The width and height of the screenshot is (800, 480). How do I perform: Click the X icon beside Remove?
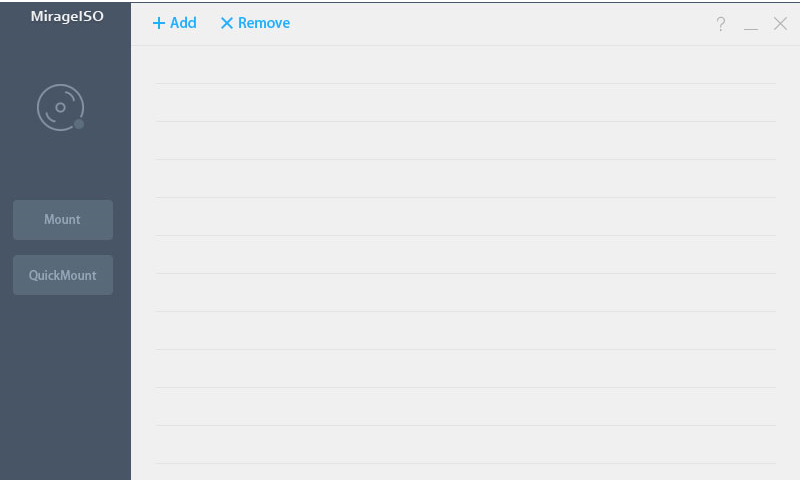[x=227, y=23]
